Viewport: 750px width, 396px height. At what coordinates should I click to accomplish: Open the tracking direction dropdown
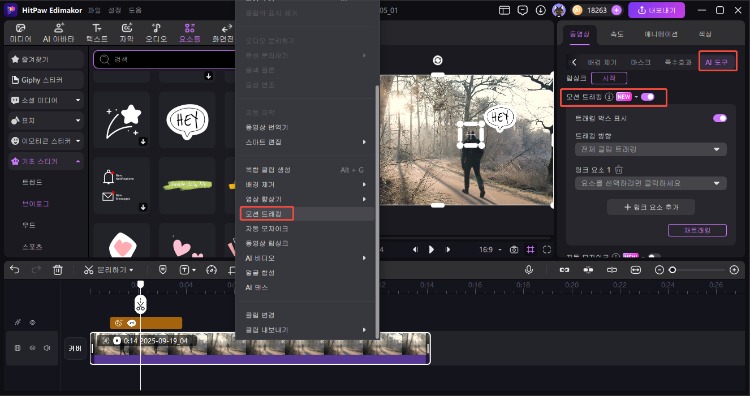point(651,149)
